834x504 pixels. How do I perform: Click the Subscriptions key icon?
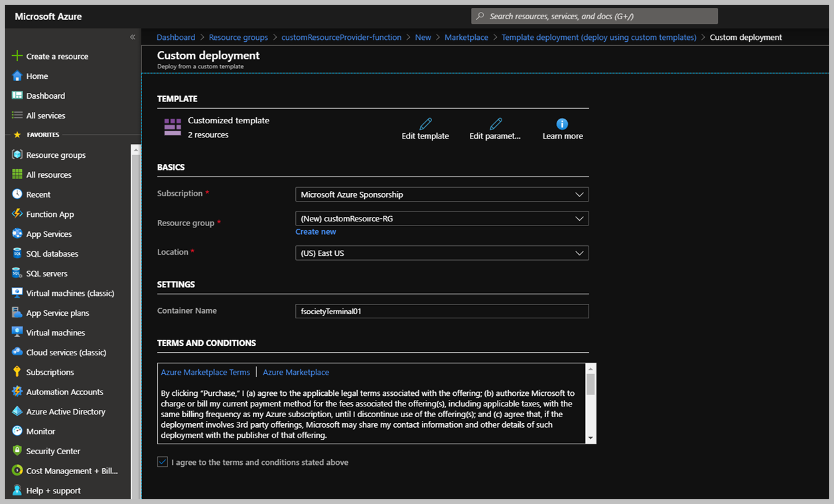coord(17,372)
